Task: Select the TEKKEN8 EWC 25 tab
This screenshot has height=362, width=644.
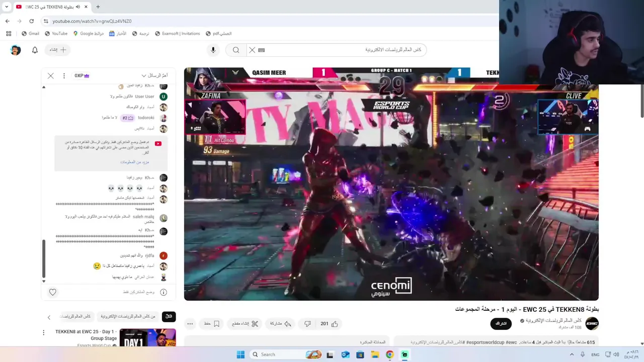Action: [49, 7]
